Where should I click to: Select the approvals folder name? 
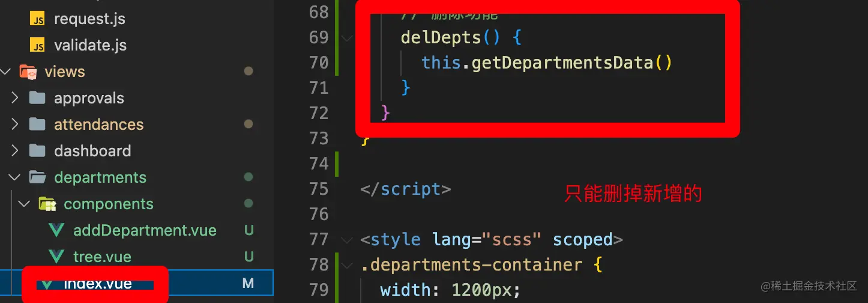[x=89, y=98]
